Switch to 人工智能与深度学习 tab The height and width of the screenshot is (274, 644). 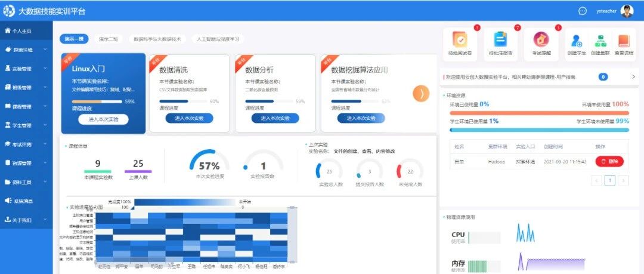click(218, 39)
